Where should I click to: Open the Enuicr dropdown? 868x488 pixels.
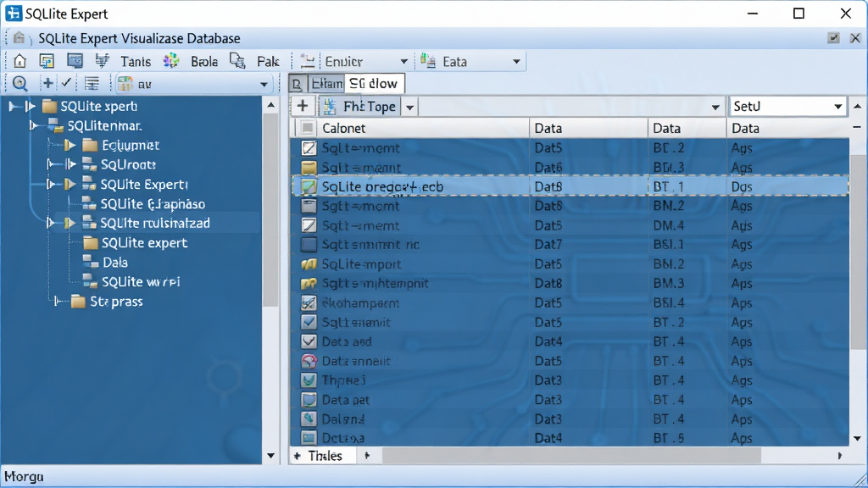[403, 61]
